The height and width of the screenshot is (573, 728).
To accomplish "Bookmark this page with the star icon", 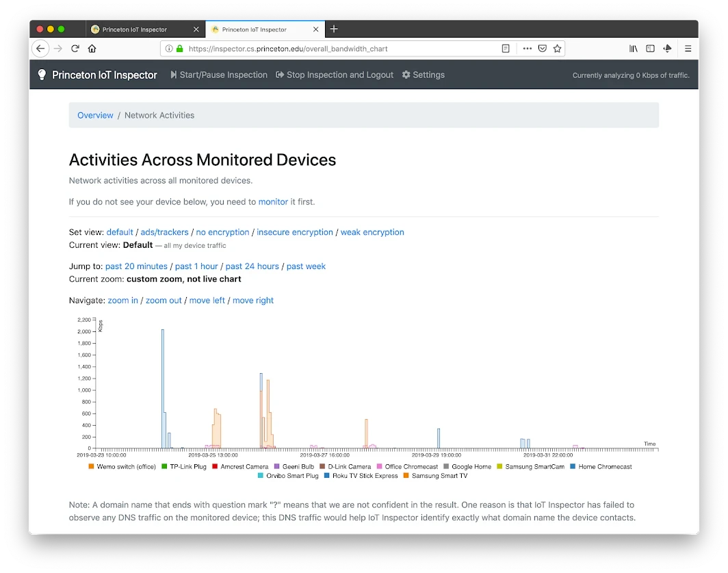I will pyautogui.click(x=558, y=49).
